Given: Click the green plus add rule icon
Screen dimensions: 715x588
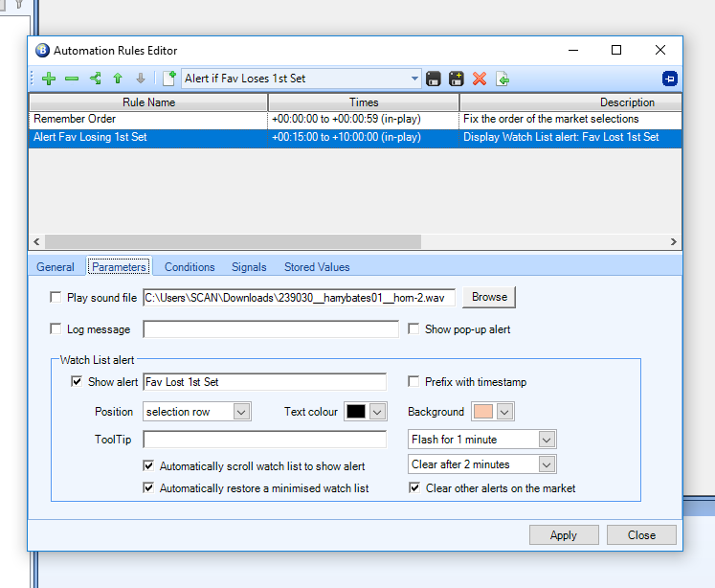Looking at the screenshot, I should (x=49, y=79).
